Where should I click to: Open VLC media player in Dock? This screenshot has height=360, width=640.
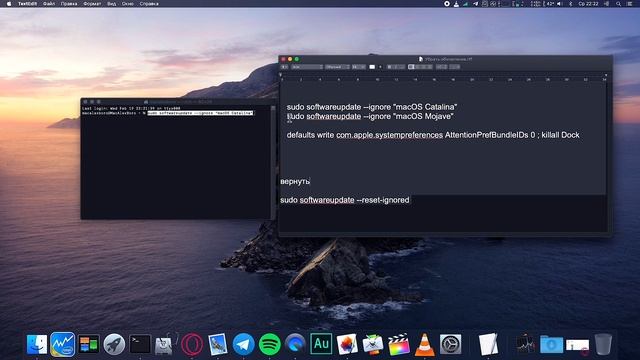[x=424, y=344]
